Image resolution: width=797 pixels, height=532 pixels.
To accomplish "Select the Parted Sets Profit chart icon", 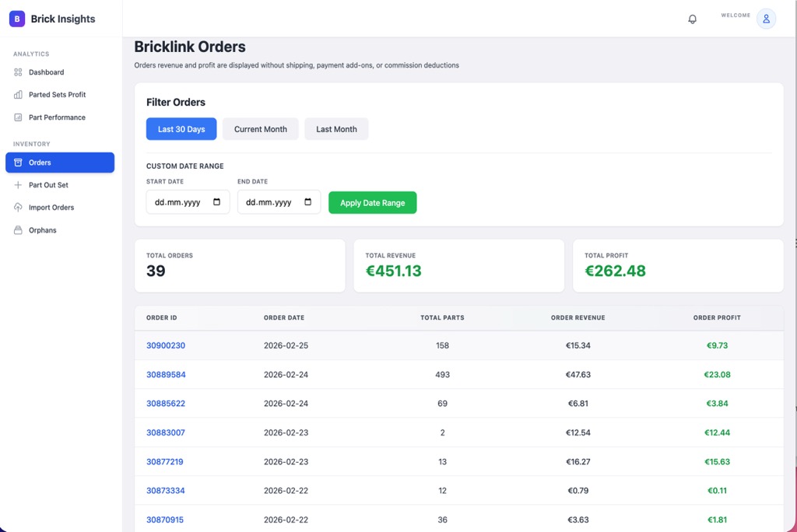I will pos(18,95).
